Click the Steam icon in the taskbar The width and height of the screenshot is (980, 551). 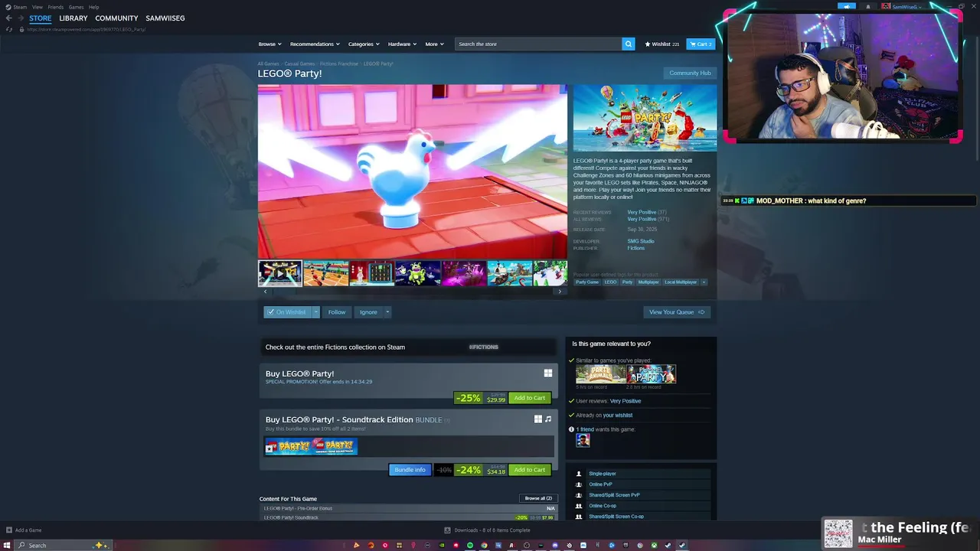[x=682, y=545]
